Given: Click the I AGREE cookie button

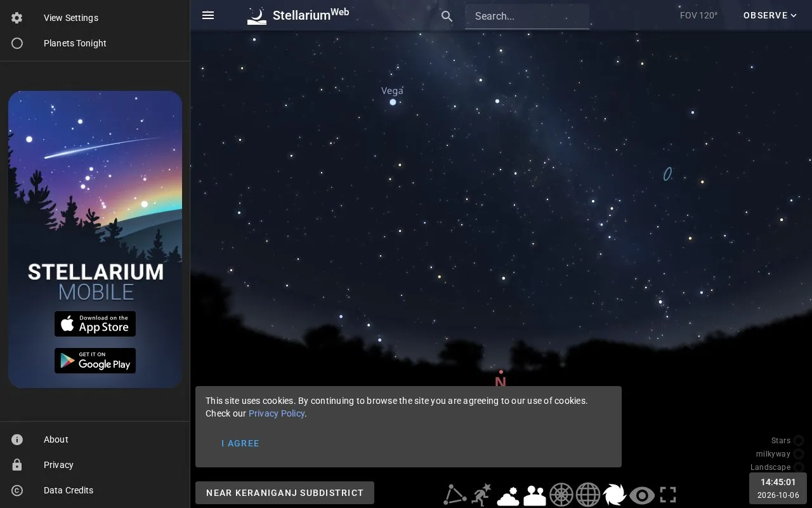Looking at the screenshot, I should tap(240, 443).
